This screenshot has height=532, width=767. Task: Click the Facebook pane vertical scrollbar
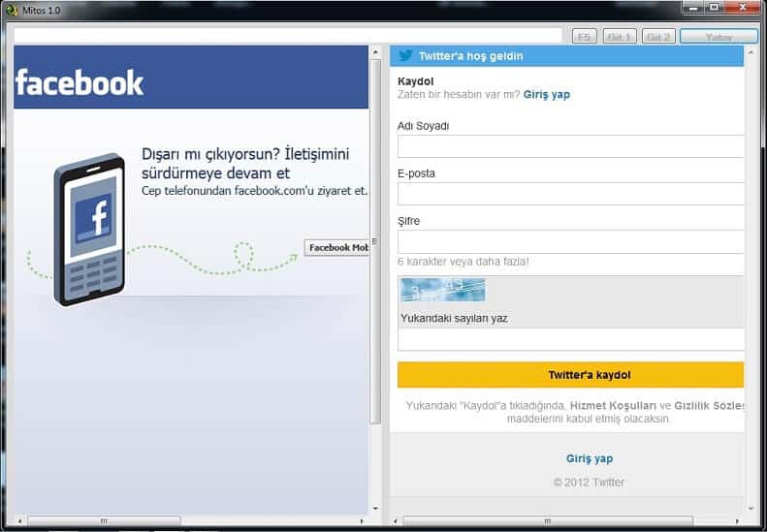(x=375, y=242)
